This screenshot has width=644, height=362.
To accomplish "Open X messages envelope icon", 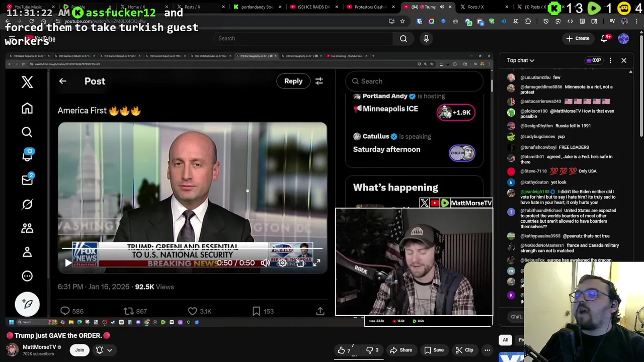I will 27,179.
